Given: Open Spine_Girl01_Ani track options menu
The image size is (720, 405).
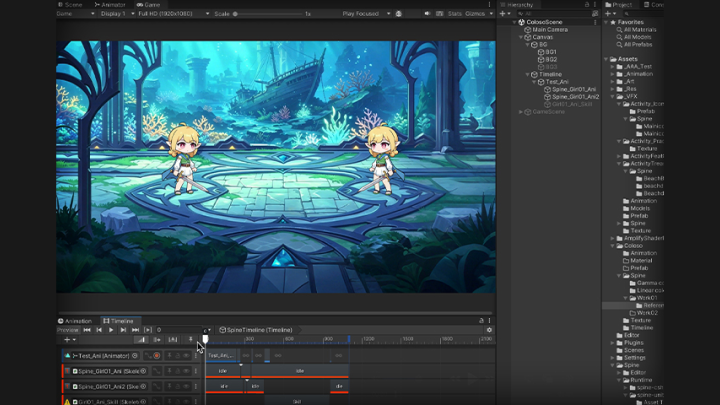Looking at the screenshot, I should [x=196, y=371].
